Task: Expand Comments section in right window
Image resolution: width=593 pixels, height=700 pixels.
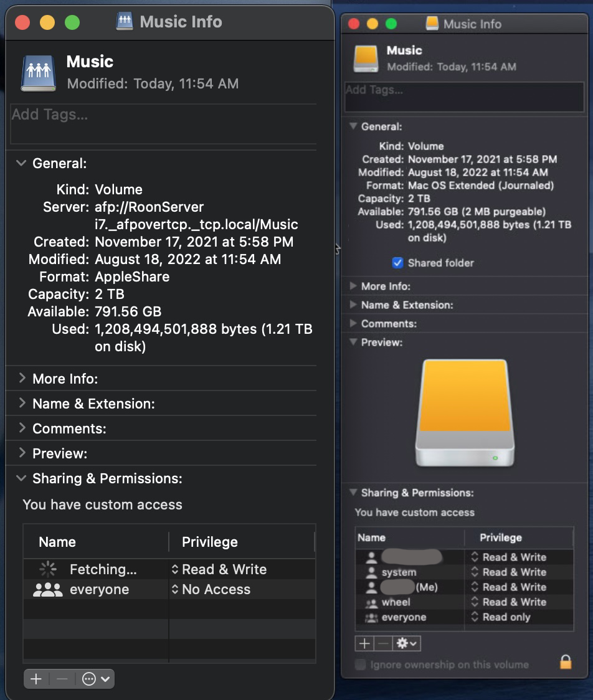Action: [353, 323]
